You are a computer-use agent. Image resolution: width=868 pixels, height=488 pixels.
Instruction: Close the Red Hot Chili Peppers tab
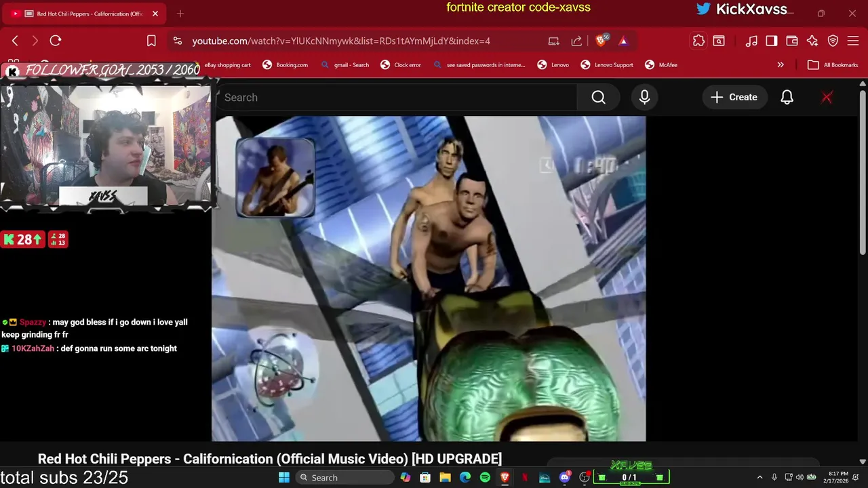[155, 14]
